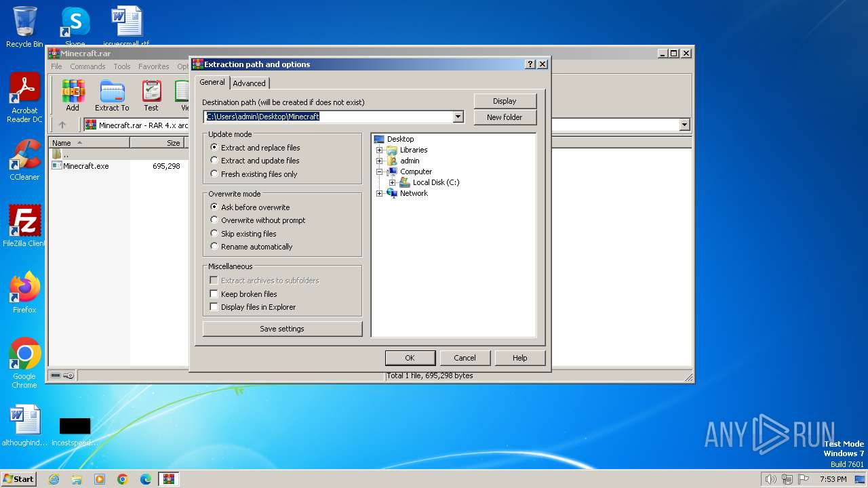Viewport: 868px width, 488px height.
Task: Click the Display button
Action: click(x=505, y=101)
